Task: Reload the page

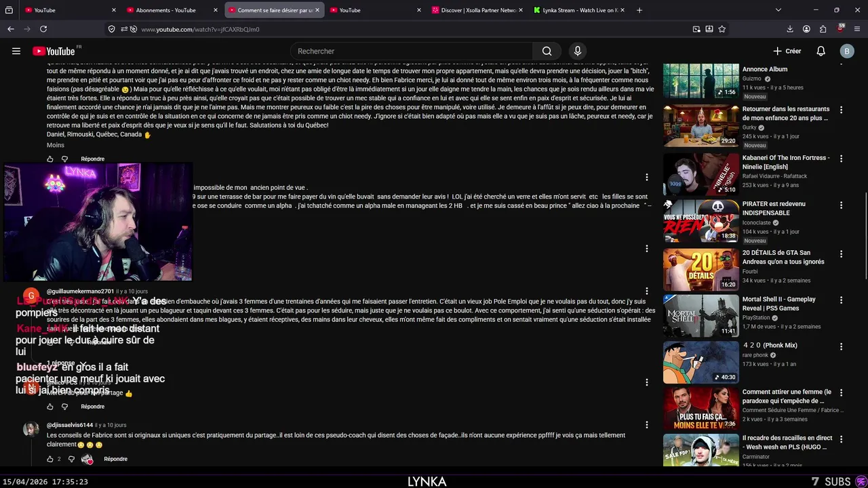Action: pyautogui.click(x=43, y=29)
